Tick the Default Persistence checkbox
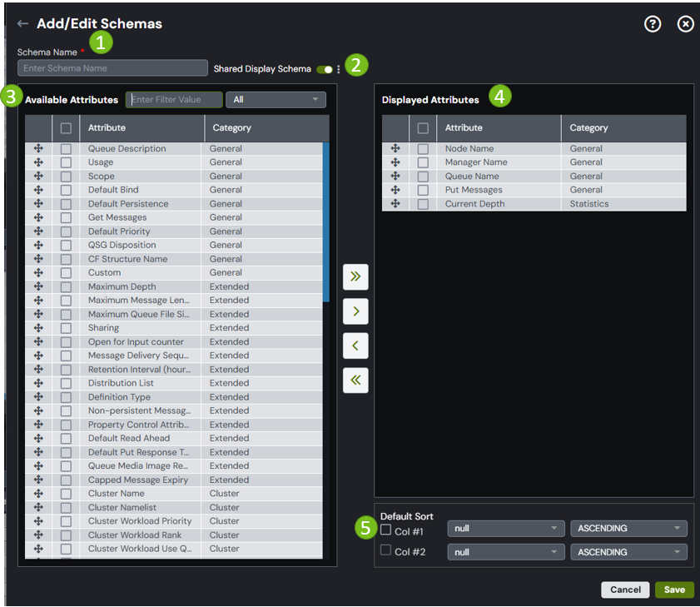The image size is (700, 607). (66, 204)
